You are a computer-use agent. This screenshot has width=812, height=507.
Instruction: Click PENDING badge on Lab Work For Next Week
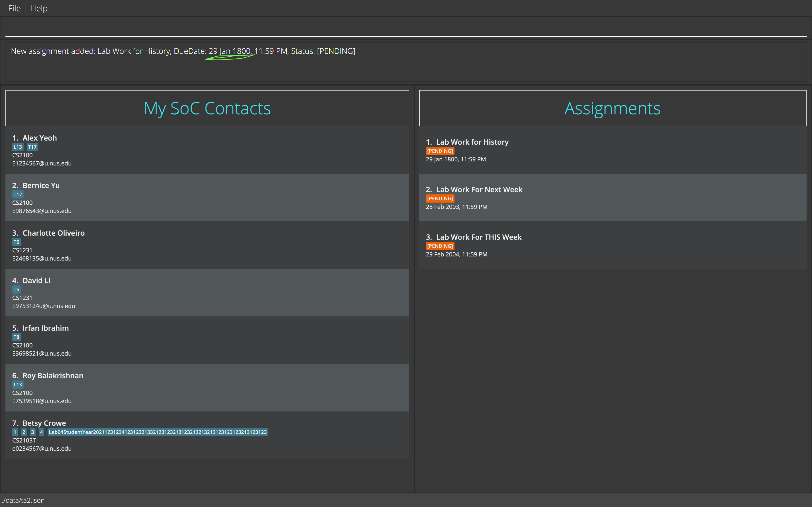(440, 198)
